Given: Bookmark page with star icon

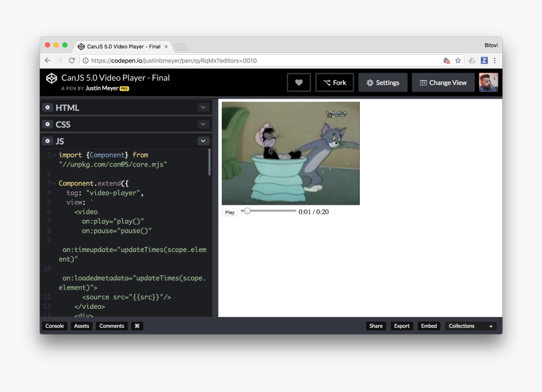Looking at the screenshot, I should click(458, 61).
